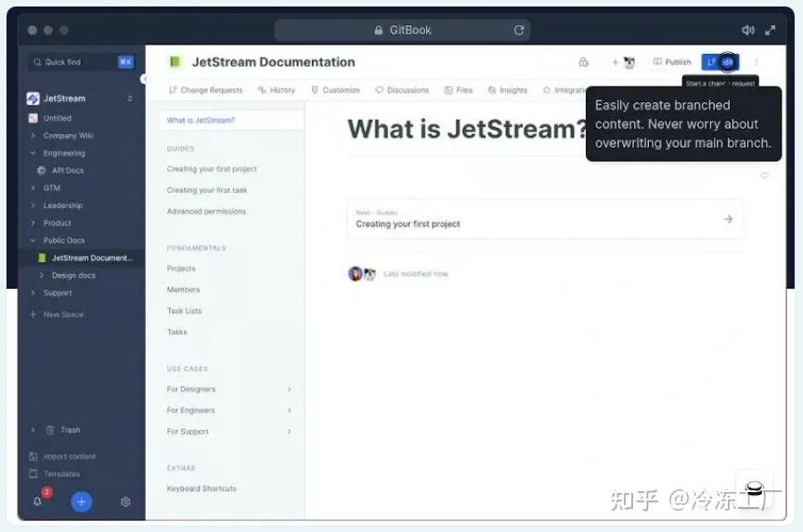Image resolution: width=803 pixels, height=532 pixels.
Task: Open the Change Requests tab
Action: pos(205,90)
